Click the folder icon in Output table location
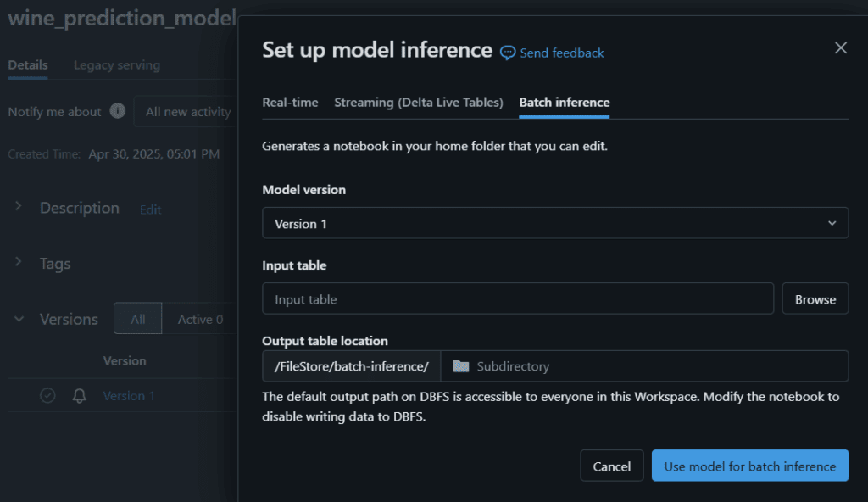 click(x=460, y=366)
